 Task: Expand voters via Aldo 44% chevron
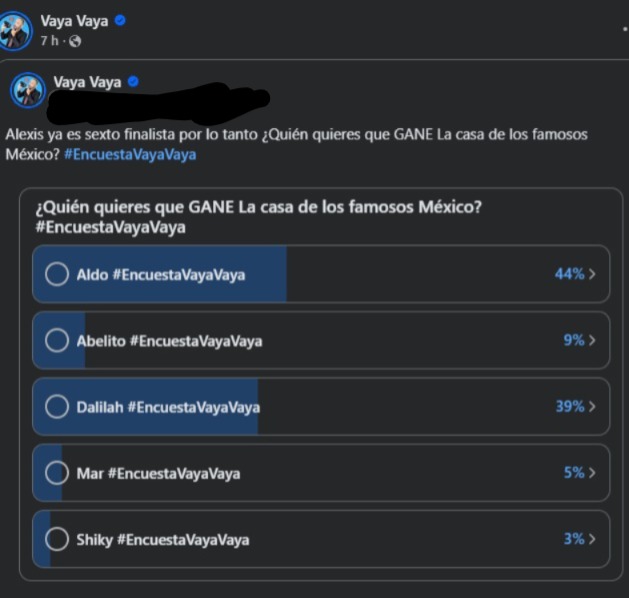(x=593, y=274)
